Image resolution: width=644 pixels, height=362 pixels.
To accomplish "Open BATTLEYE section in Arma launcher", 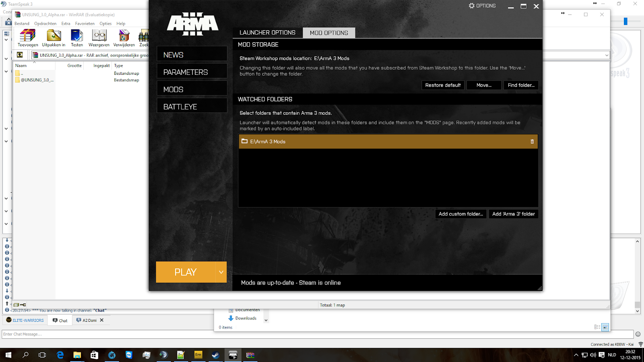I will (x=192, y=106).
